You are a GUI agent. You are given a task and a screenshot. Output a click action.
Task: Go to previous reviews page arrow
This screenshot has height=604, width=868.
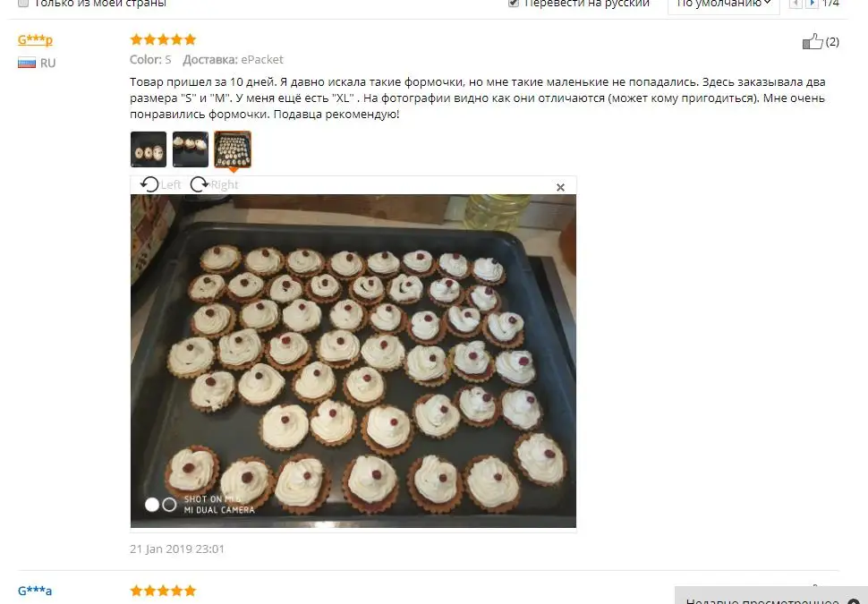[796, 4]
